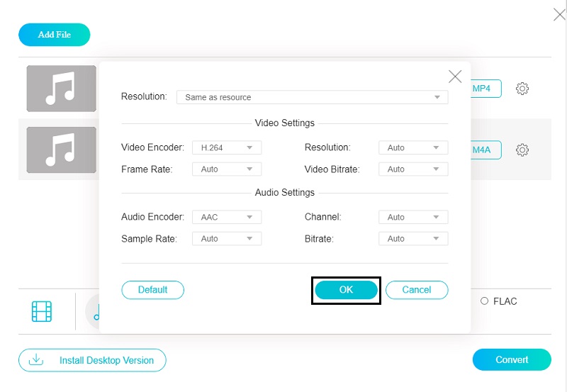The height and width of the screenshot is (392, 567).
Task: Start conversion with Convert button
Action: [512, 360]
